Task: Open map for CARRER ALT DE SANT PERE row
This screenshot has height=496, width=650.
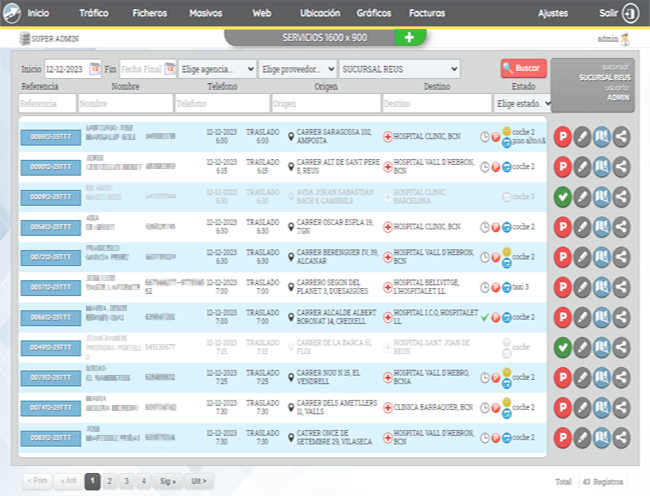Action: tap(602, 167)
